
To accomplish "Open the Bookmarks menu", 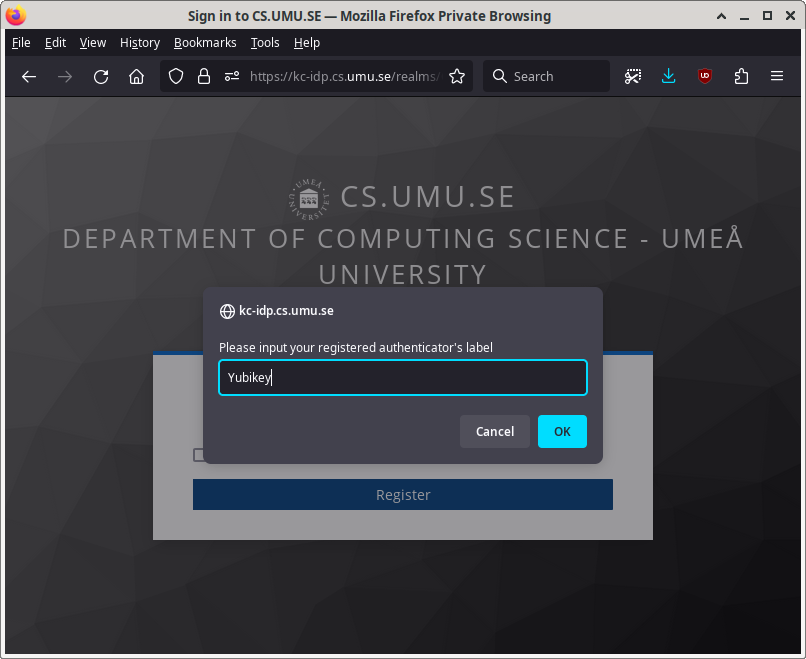I will (205, 43).
